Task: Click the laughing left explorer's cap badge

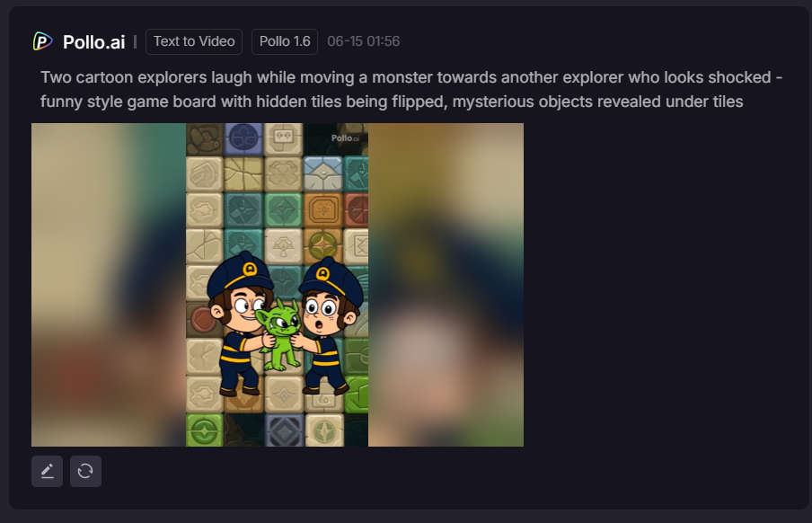Action: click(250, 269)
